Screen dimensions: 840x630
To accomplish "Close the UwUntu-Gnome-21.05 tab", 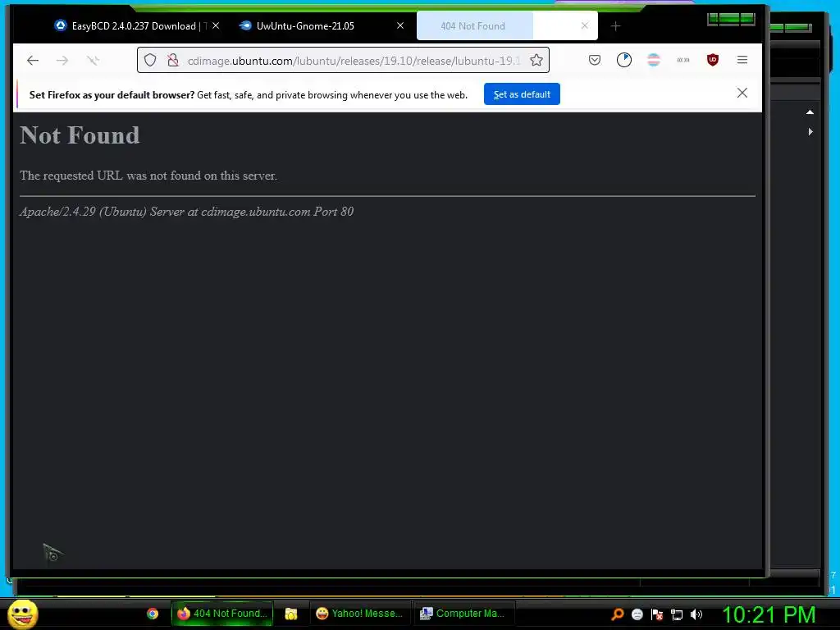I will (x=400, y=25).
